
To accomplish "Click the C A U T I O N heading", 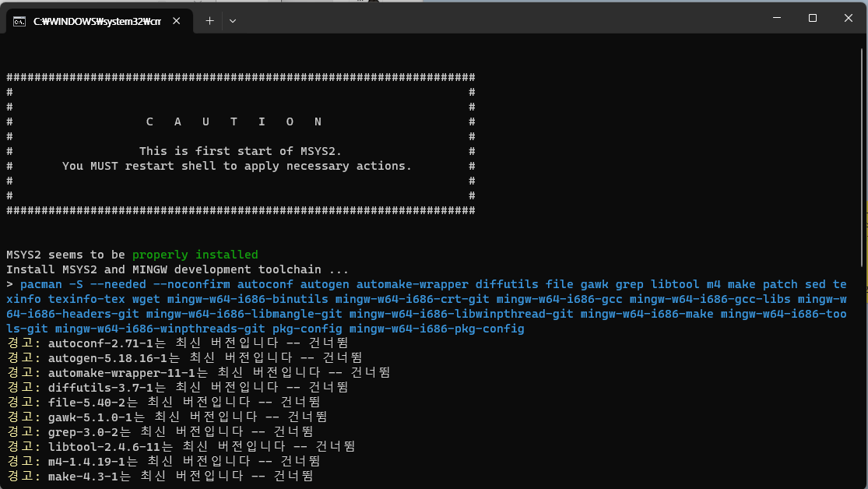I will coord(234,121).
